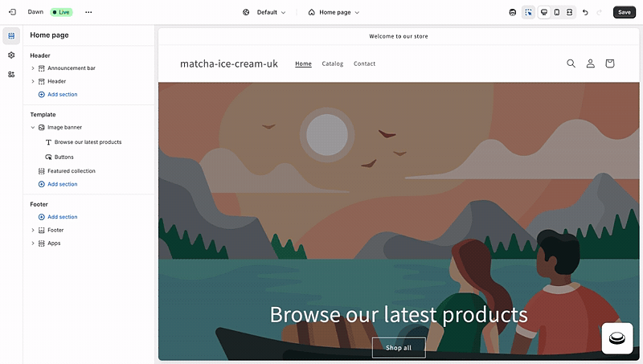Toggle the inspector selection tool icon
643x364 pixels.
[528, 12]
